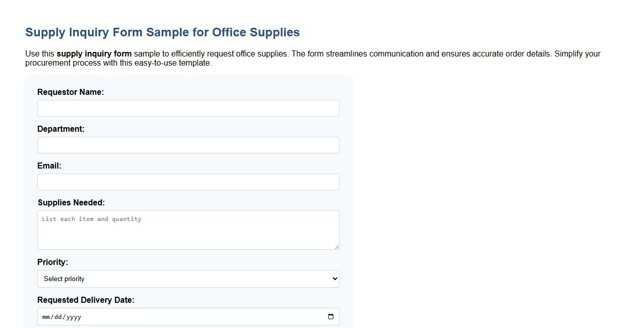This screenshot has width=644, height=328.
Task: Click the Requestor Name input field
Action: pos(188,108)
